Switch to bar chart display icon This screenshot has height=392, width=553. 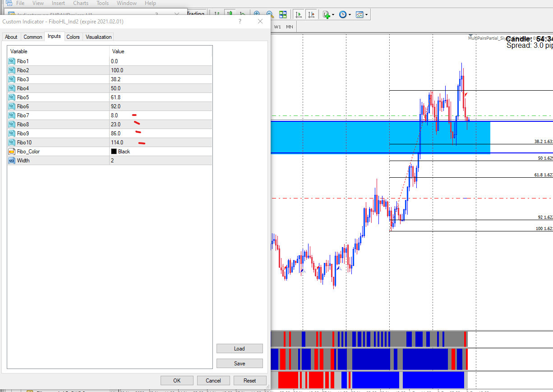(x=218, y=14)
